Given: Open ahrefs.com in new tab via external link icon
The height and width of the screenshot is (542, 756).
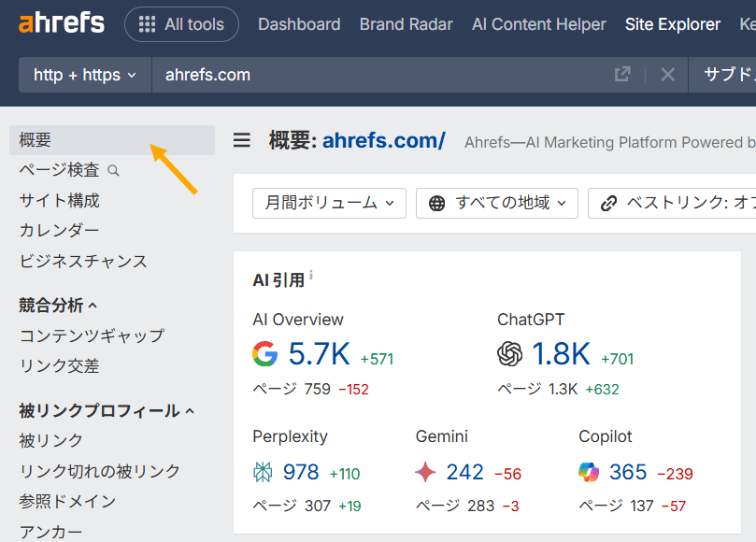Looking at the screenshot, I should click(622, 74).
